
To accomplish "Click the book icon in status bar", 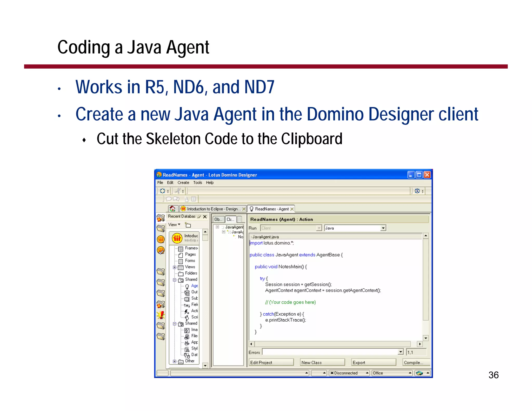I will pos(419,373).
